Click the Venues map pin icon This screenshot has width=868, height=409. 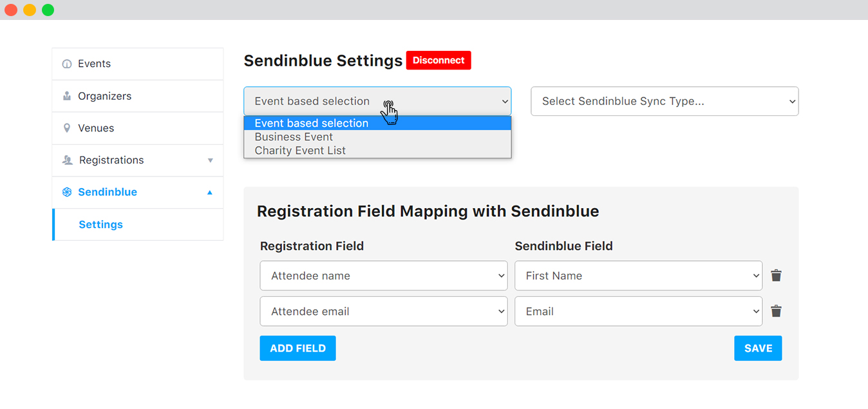66,128
